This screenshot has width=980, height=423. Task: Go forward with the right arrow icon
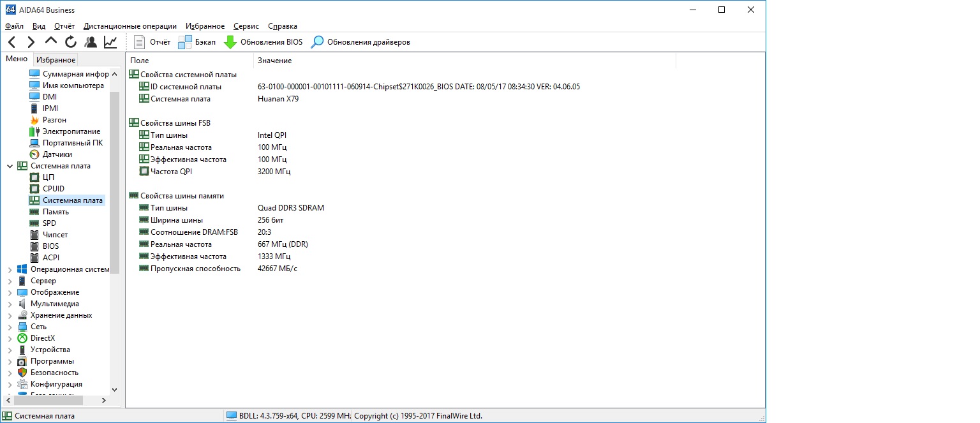[31, 42]
